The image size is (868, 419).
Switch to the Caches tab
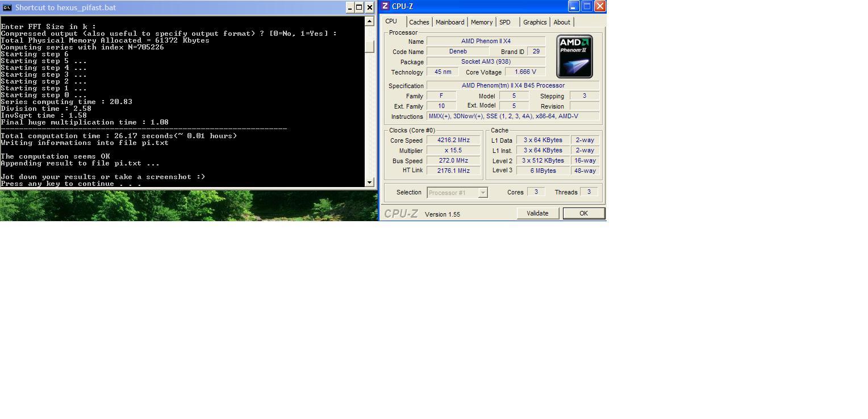(x=419, y=22)
